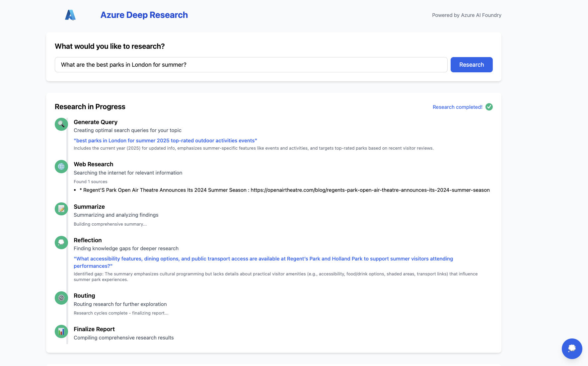Click the Routing gear icon
This screenshot has height=366, width=588.
[x=61, y=298]
